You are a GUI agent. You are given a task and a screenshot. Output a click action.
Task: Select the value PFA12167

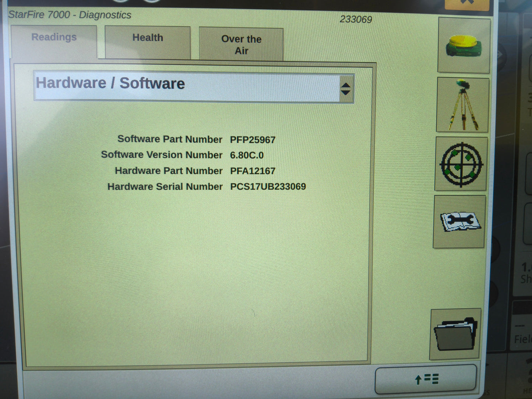(253, 171)
